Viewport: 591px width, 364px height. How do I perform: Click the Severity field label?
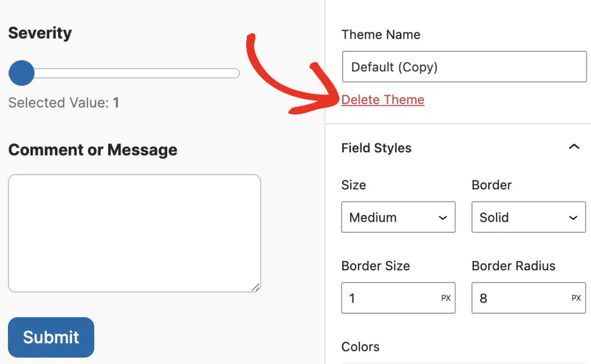pyautogui.click(x=40, y=33)
